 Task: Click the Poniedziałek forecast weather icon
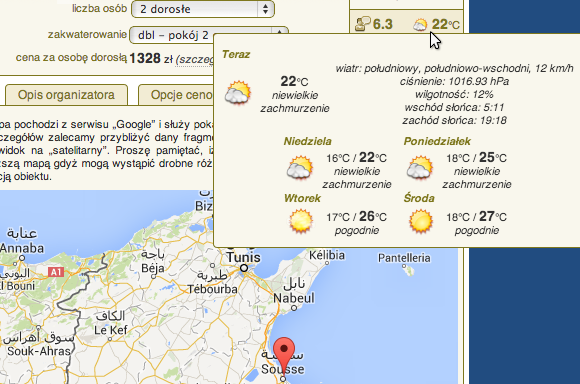(419, 168)
